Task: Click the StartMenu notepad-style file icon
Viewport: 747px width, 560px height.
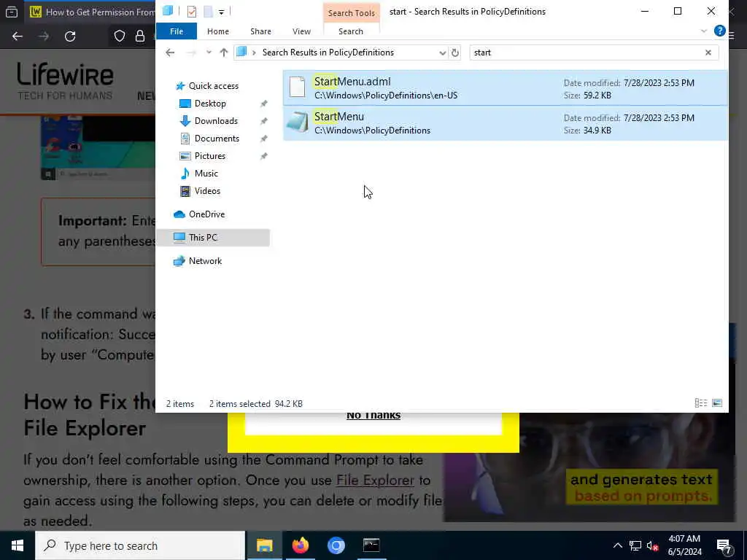Action: point(298,122)
